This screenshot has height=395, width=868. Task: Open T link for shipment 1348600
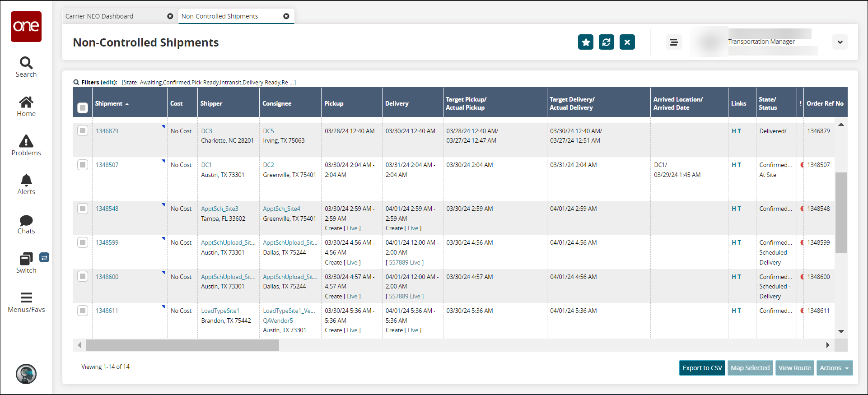[739, 277]
